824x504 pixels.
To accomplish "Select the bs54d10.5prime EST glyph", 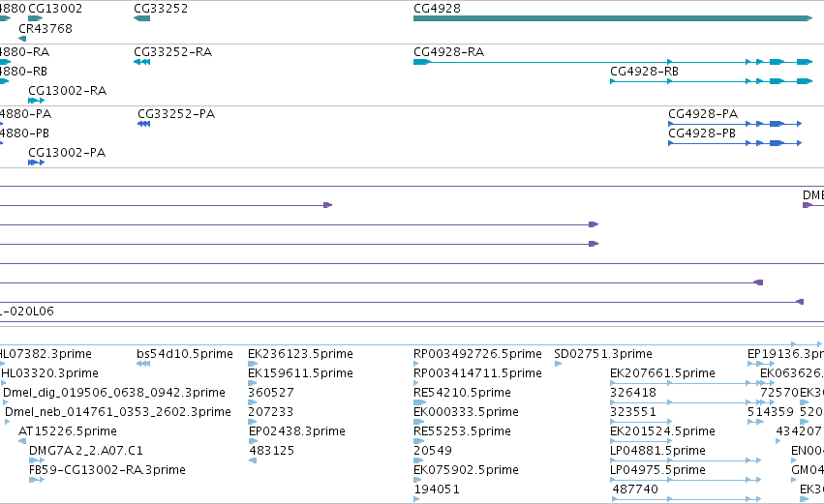I will [x=143, y=364].
